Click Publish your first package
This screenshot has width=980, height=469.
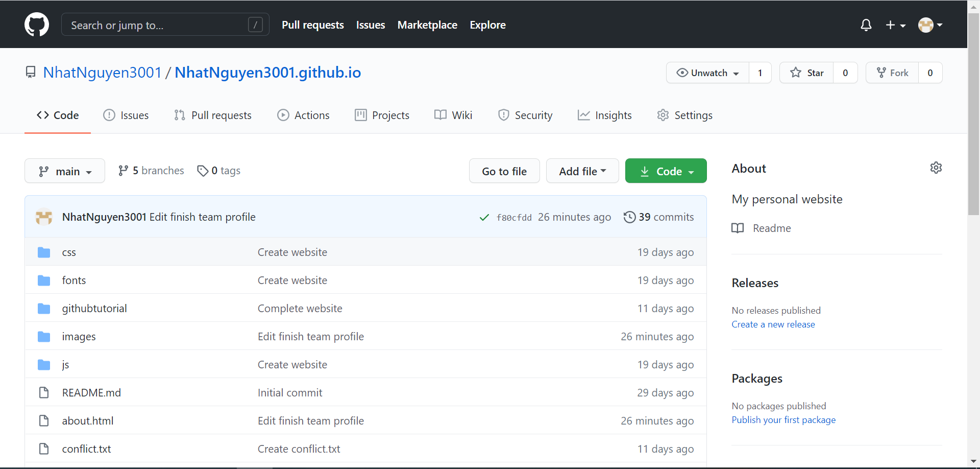point(783,420)
